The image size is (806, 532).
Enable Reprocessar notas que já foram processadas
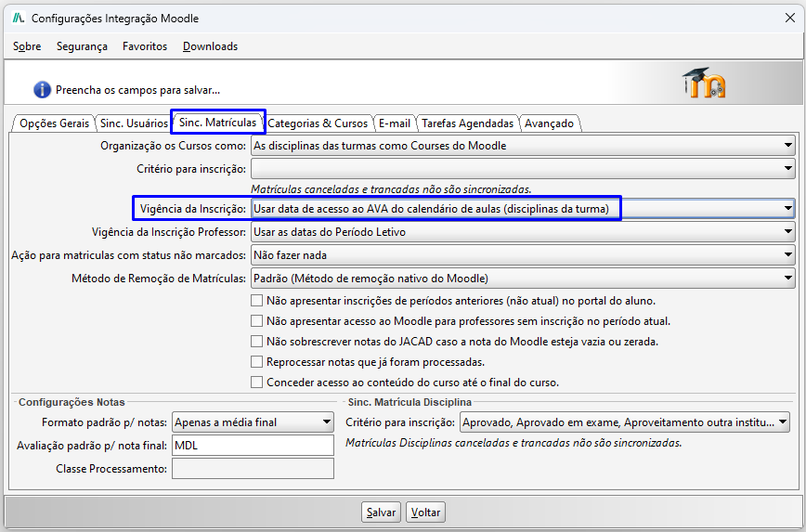[x=256, y=362]
